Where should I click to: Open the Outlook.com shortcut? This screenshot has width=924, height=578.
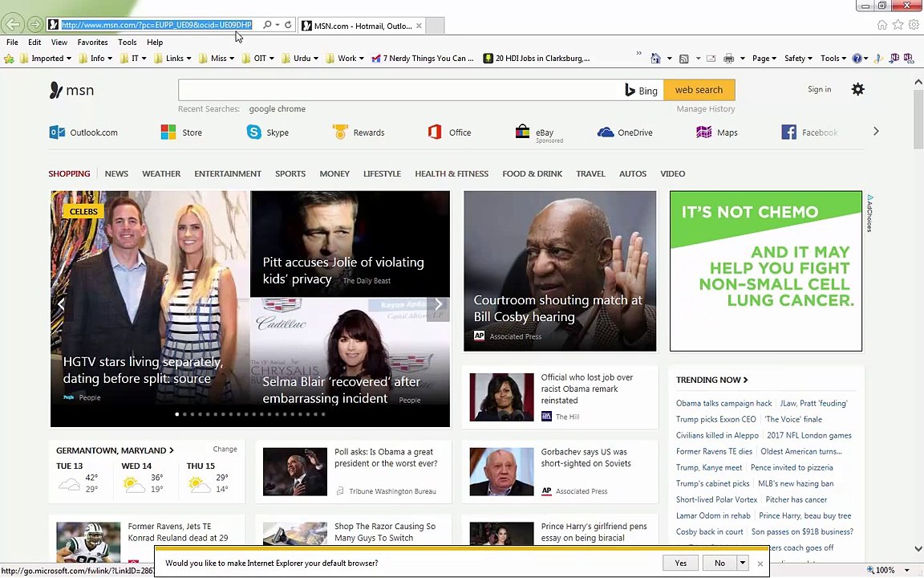point(83,132)
